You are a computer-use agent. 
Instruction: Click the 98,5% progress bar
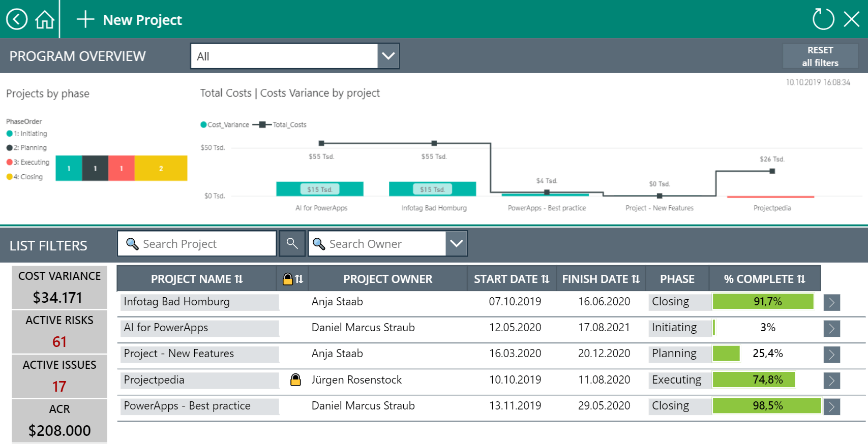click(767, 406)
